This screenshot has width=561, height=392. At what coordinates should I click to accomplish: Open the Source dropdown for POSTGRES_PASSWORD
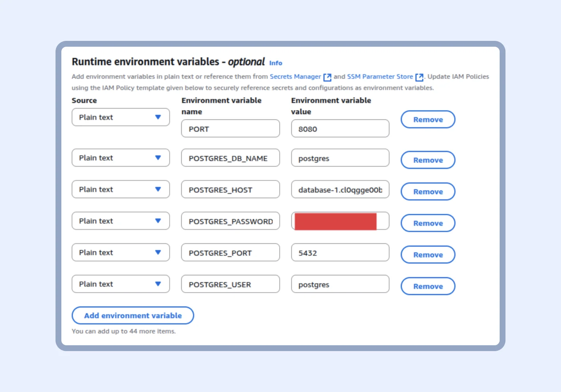pyautogui.click(x=121, y=221)
